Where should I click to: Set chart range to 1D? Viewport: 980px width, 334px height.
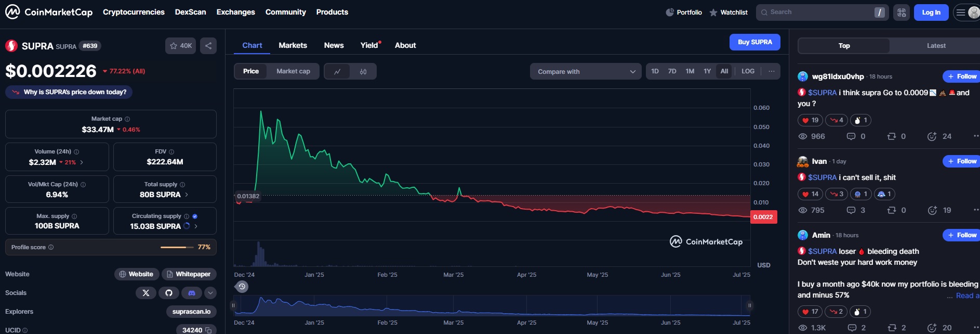pyautogui.click(x=655, y=71)
